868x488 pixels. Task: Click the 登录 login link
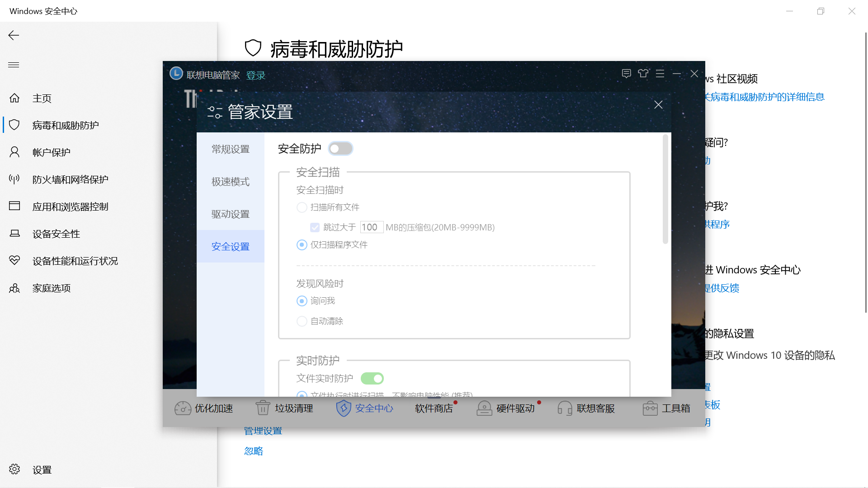255,75
